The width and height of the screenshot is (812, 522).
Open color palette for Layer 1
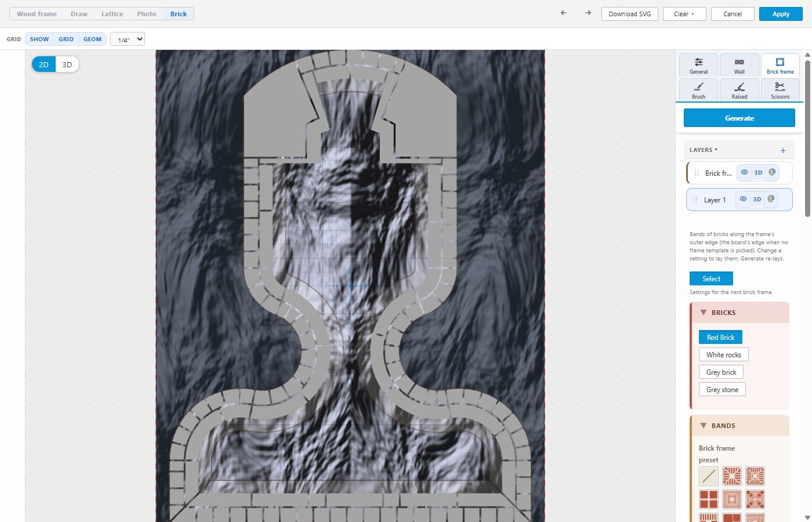coord(771,199)
